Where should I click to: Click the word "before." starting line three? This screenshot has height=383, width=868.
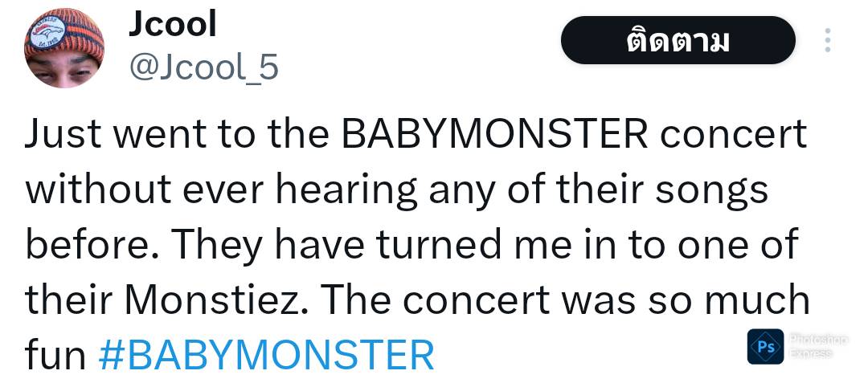[x=80, y=246]
